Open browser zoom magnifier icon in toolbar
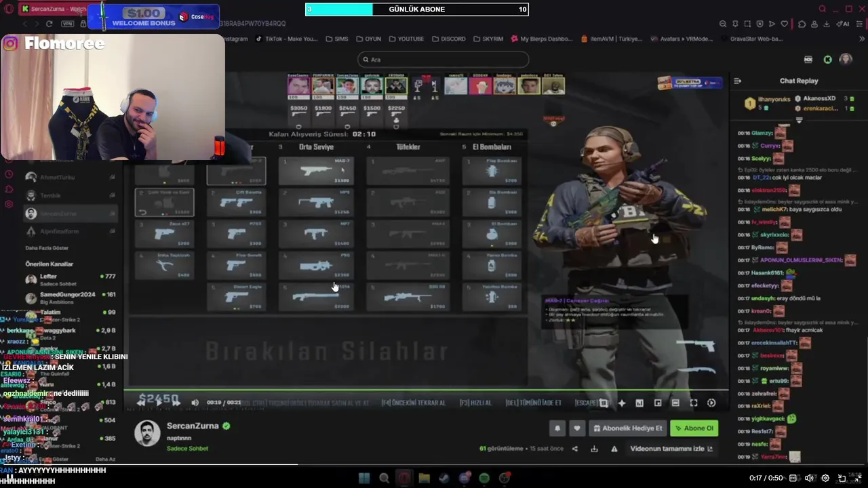Viewport: 868px width, 488px height. [x=723, y=24]
